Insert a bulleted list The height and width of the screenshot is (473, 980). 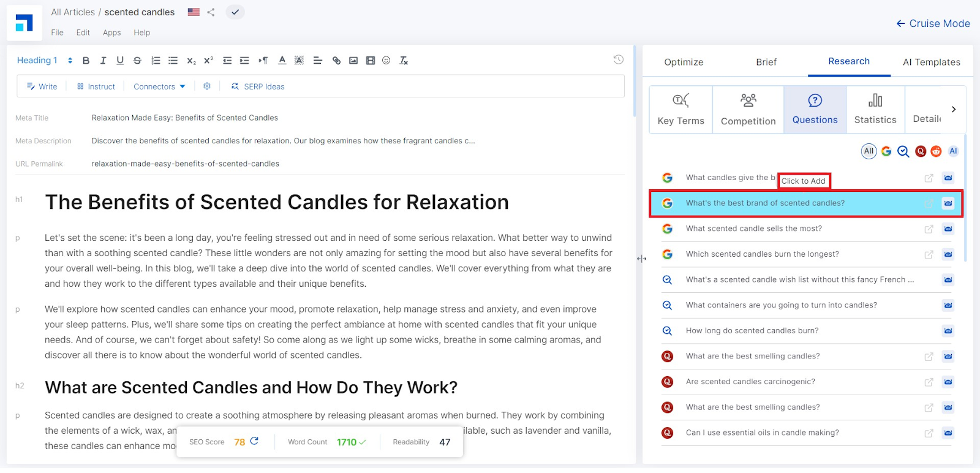click(x=173, y=61)
